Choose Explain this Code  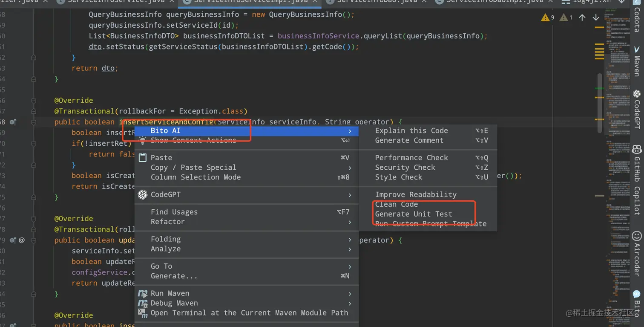411,130
